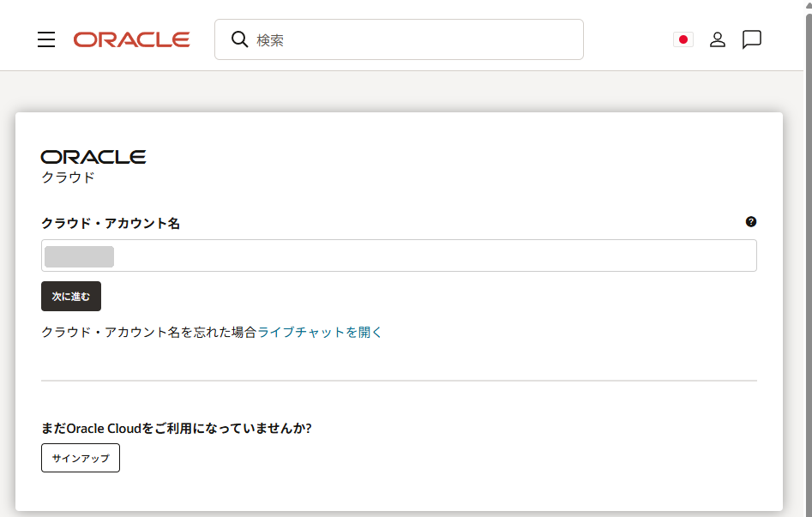Open the chat bubble icon in header
812x517 pixels.
(751, 39)
